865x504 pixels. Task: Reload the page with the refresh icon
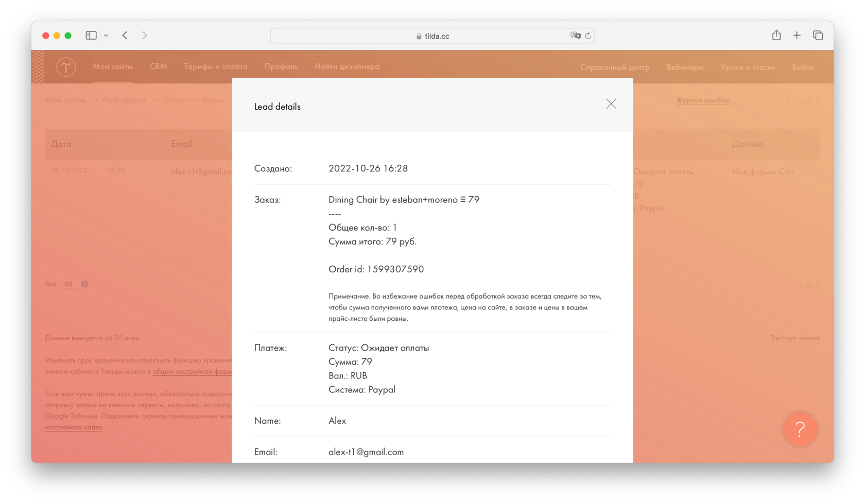click(x=588, y=36)
